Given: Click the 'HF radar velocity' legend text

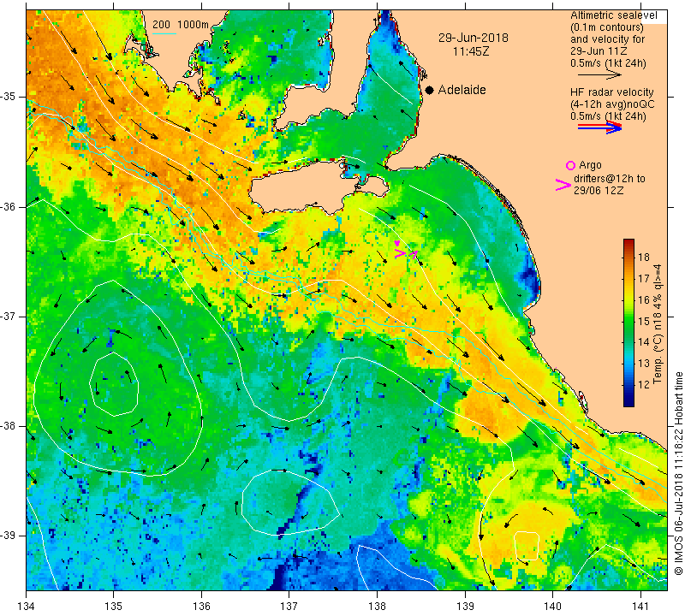Looking at the screenshot, I should [x=611, y=92].
